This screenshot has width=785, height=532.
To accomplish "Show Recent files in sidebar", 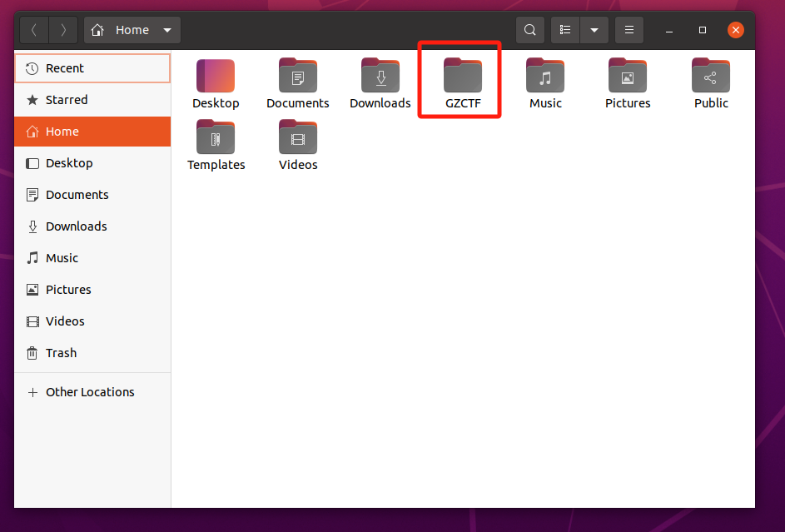I will 92,68.
